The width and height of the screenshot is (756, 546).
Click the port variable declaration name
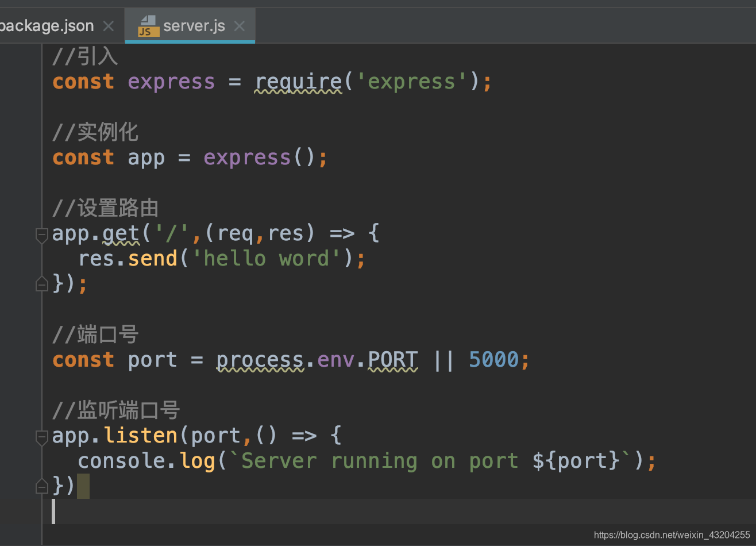(153, 360)
